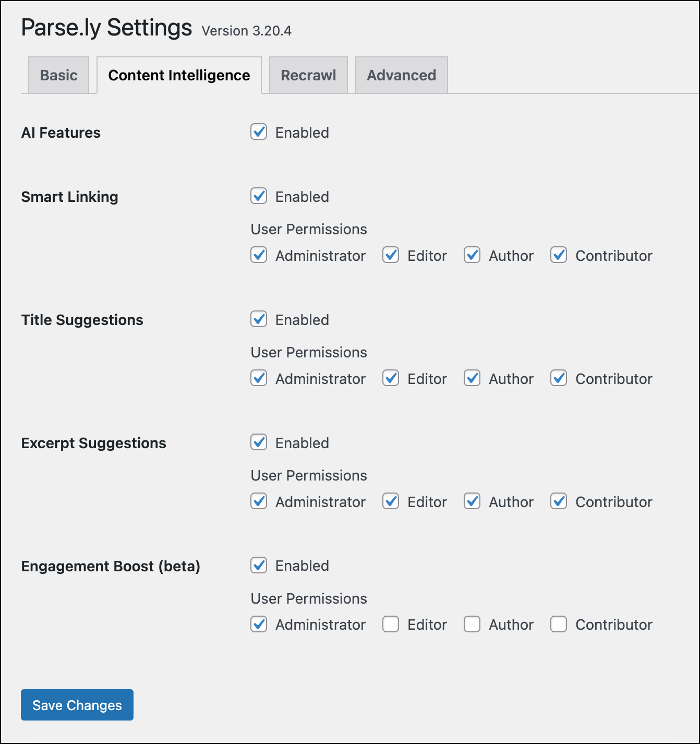Screen dimensions: 700x744
Task: Select the Content Intelligence tab
Action: [x=179, y=75]
